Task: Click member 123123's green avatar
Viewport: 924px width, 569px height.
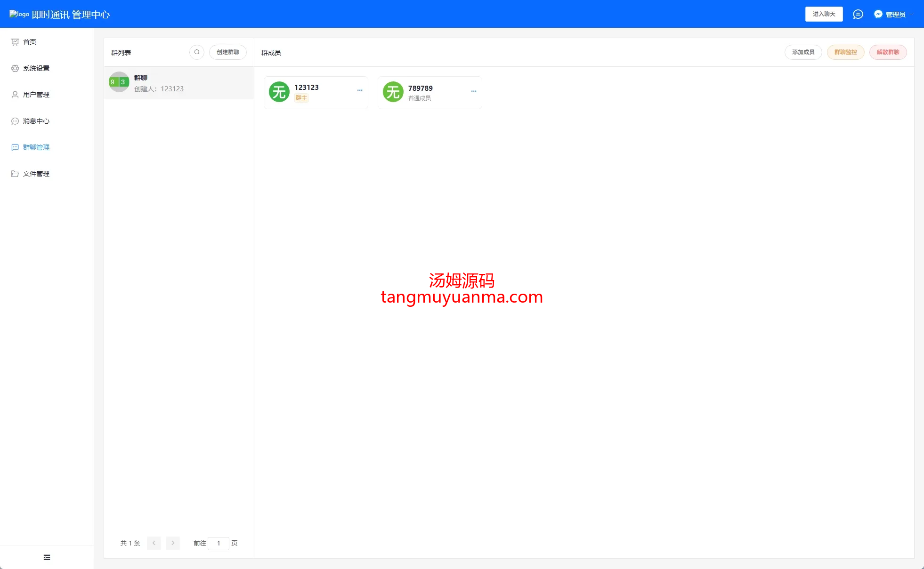Action: tap(279, 92)
